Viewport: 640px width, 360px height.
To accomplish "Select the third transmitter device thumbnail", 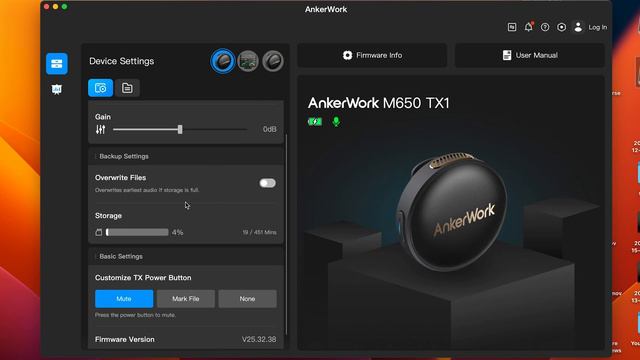I will [x=273, y=61].
